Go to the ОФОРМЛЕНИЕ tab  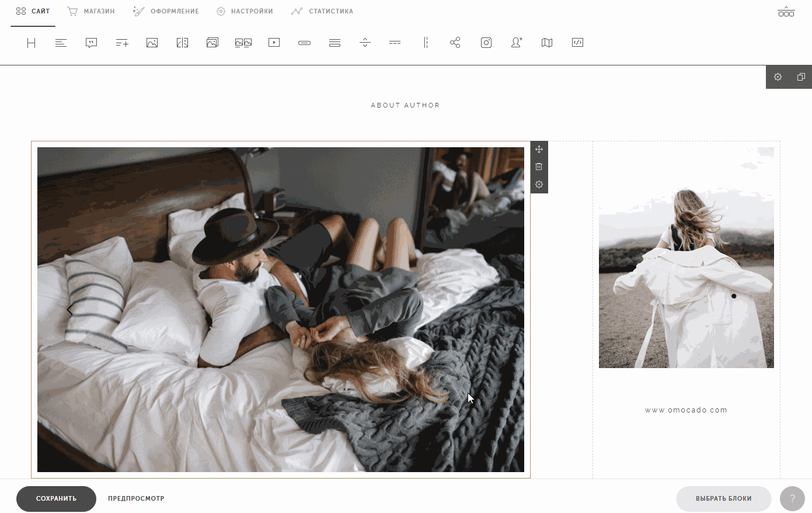(x=166, y=11)
